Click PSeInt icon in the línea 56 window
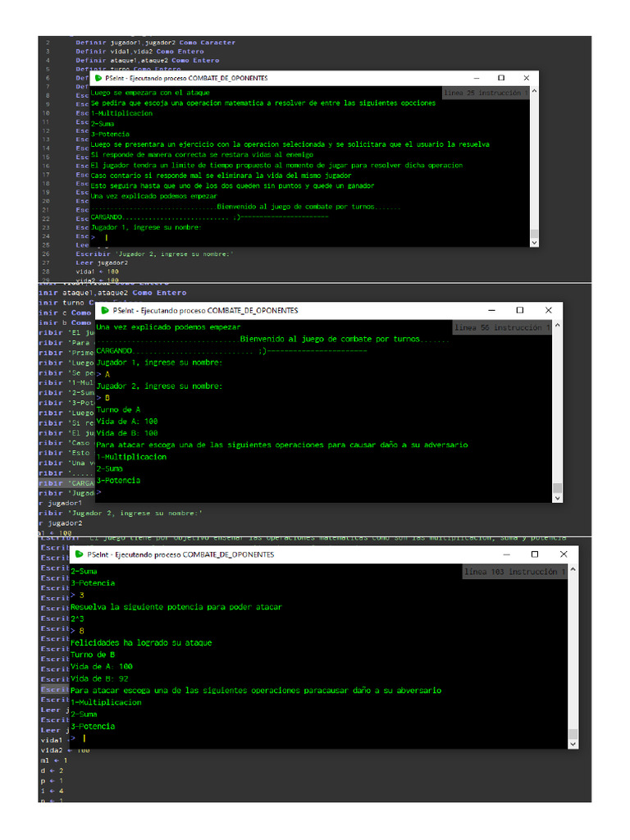 pos(104,311)
